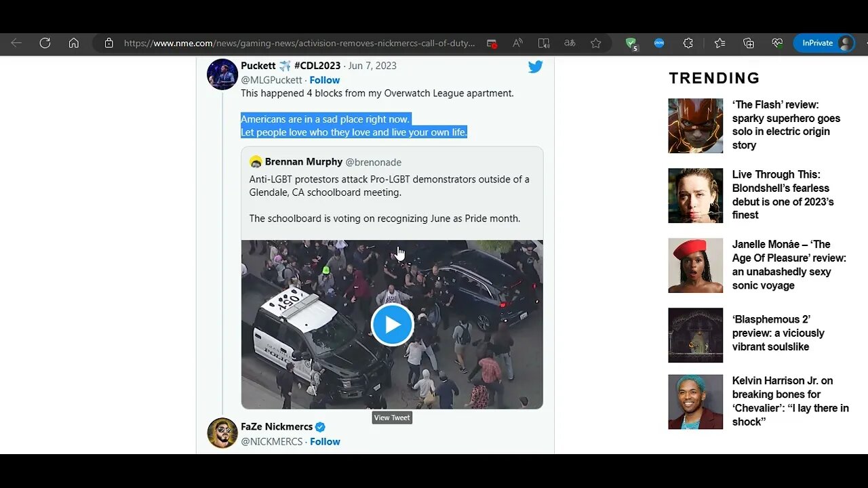
Task: Click the nme.com address bar URL
Action: pyautogui.click(x=299, y=43)
